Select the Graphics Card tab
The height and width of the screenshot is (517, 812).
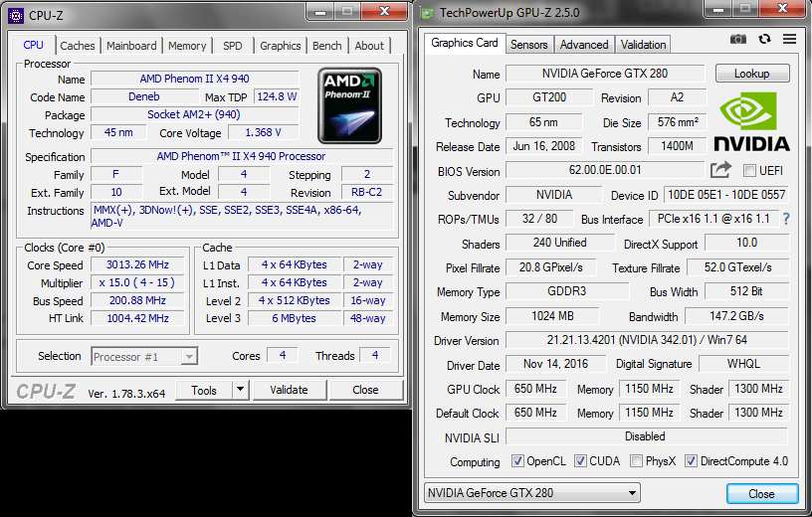(x=465, y=43)
